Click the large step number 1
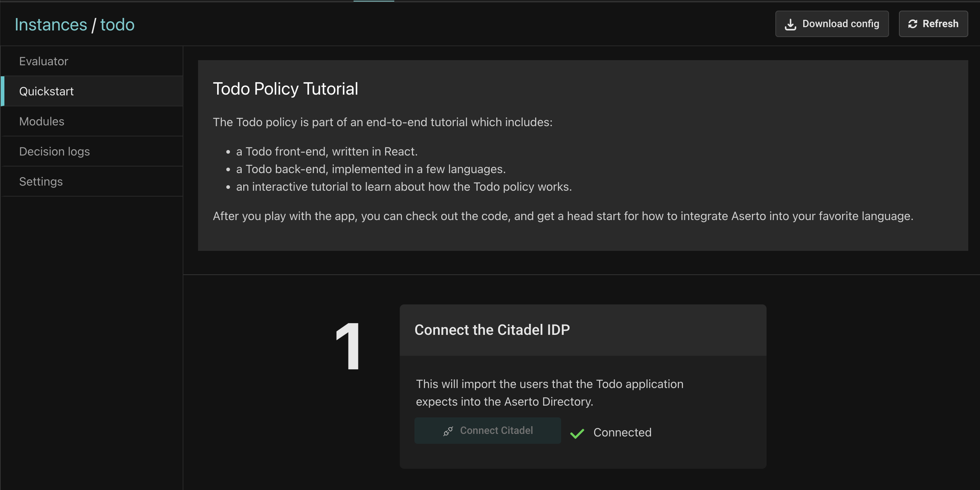The height and width of the screenshot is (490, 980). [347, 346]
